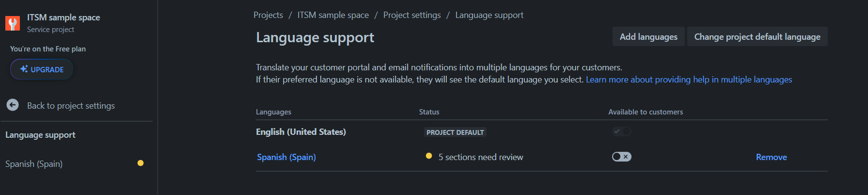Click yellow status dot next to sections need review
Viewport: 868px width, 195px height.
(x=429, y=156)
